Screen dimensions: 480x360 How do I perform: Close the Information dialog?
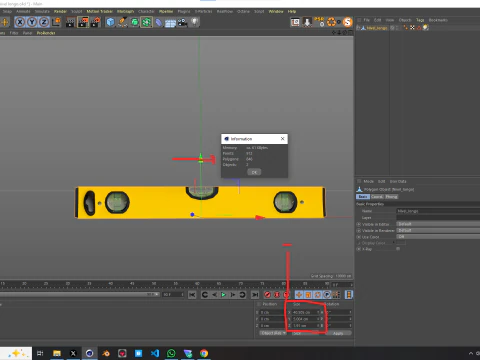tap(283, 139)
